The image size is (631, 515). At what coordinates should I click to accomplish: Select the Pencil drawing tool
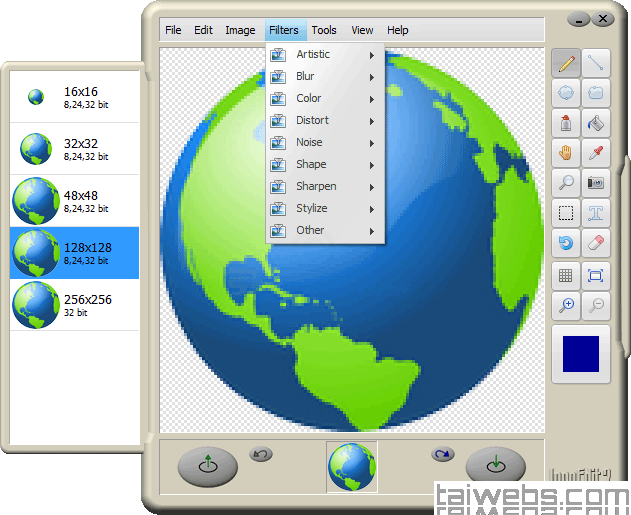click(x=566, y=64)
